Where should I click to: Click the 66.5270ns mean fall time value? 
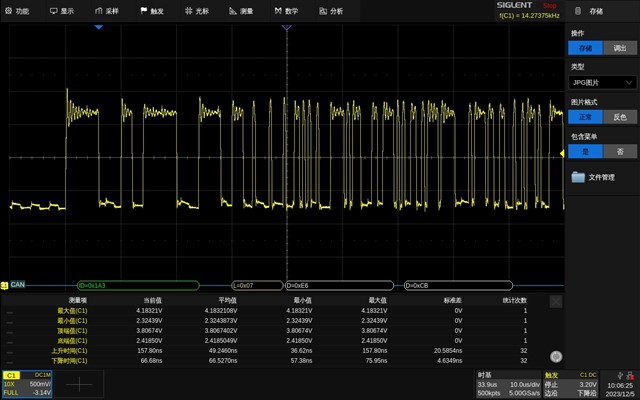[223, 360]
